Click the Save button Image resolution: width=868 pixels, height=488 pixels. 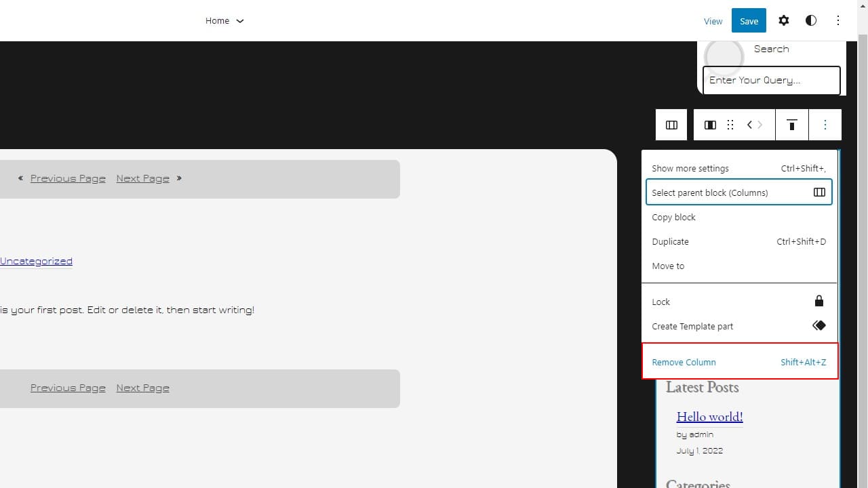pyautogui.click(x=749, y=20)
